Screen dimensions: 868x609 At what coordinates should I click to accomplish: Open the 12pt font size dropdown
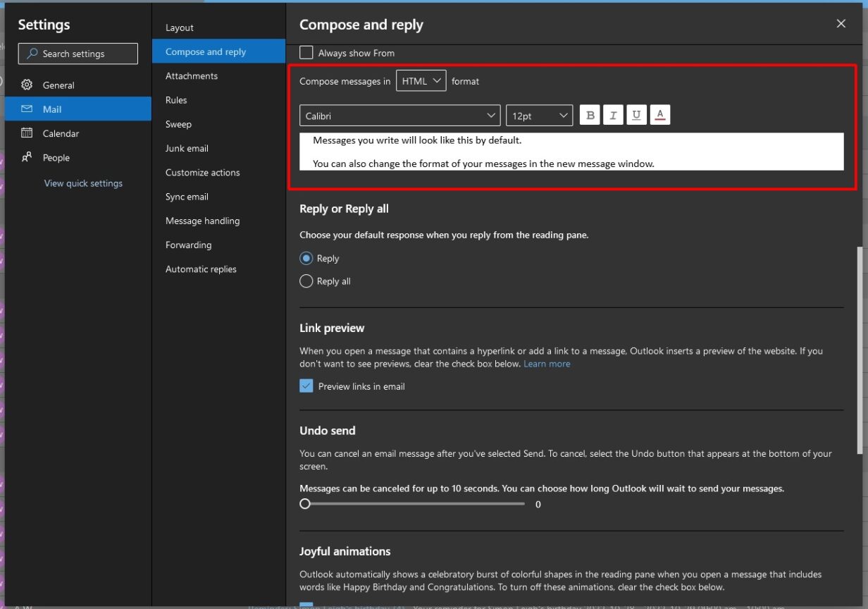pyautogui.click(x=539, y=115)
